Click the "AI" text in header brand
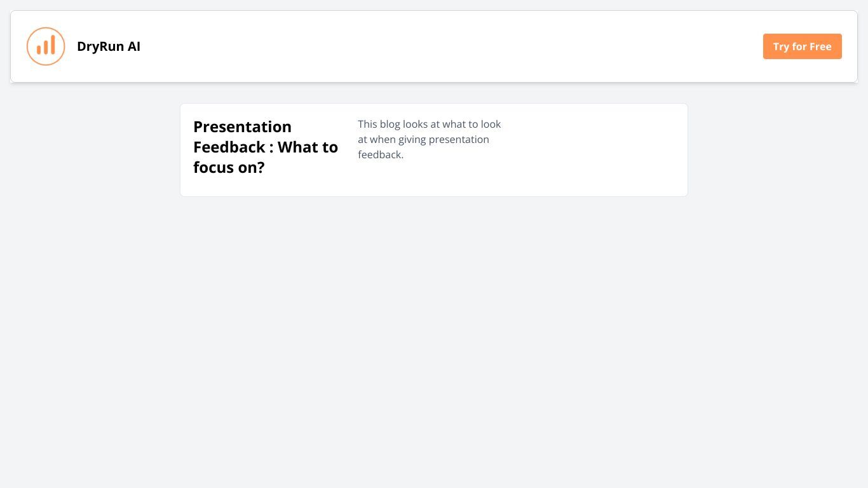 pyautogui.click(x=134, y=46)
